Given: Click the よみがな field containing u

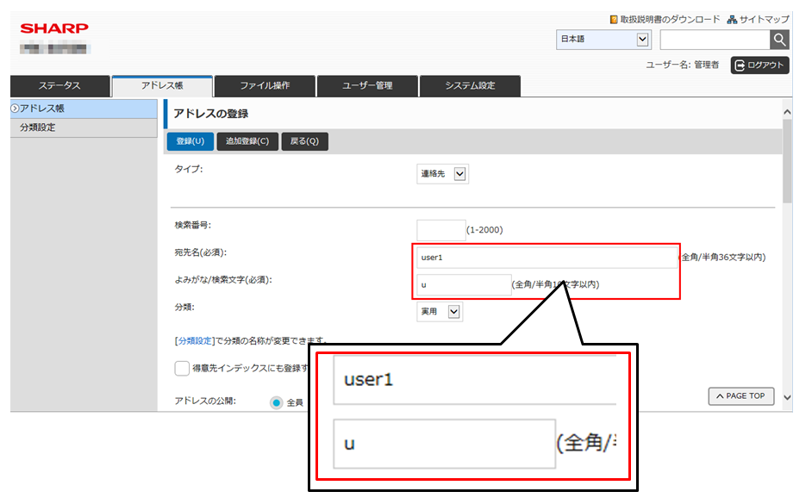Looking at the screenshot, I should [x=464, y=285].
